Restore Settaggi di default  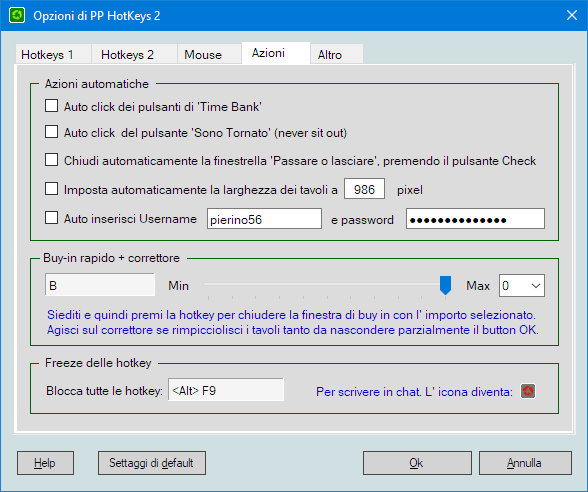pos(152,463)
